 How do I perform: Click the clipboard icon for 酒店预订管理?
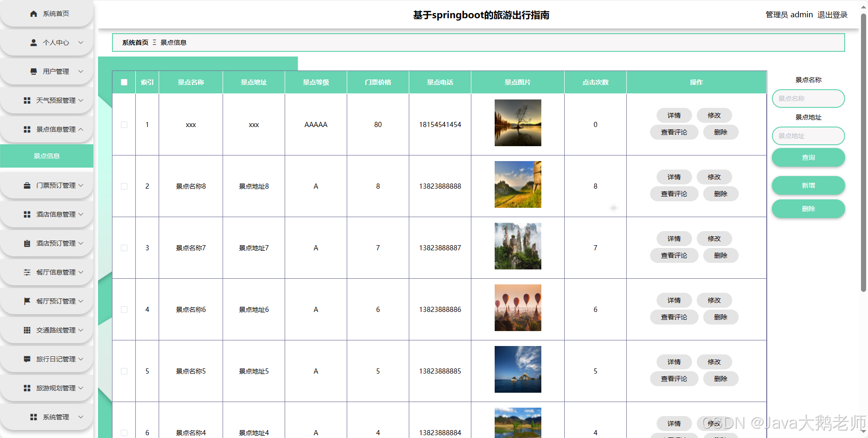[x=27, y=243]
